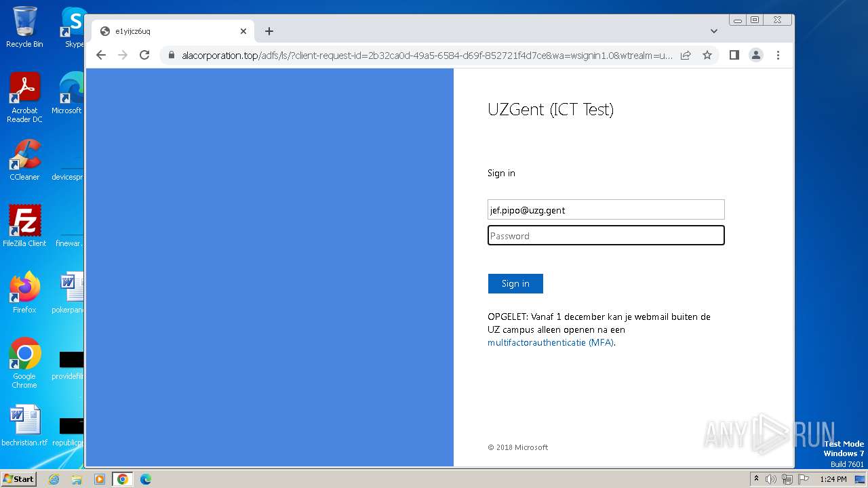This screenshot has height=488, width=868.
Task: Launch FileZilla Client from the desktop
Action: pos(24,226)
